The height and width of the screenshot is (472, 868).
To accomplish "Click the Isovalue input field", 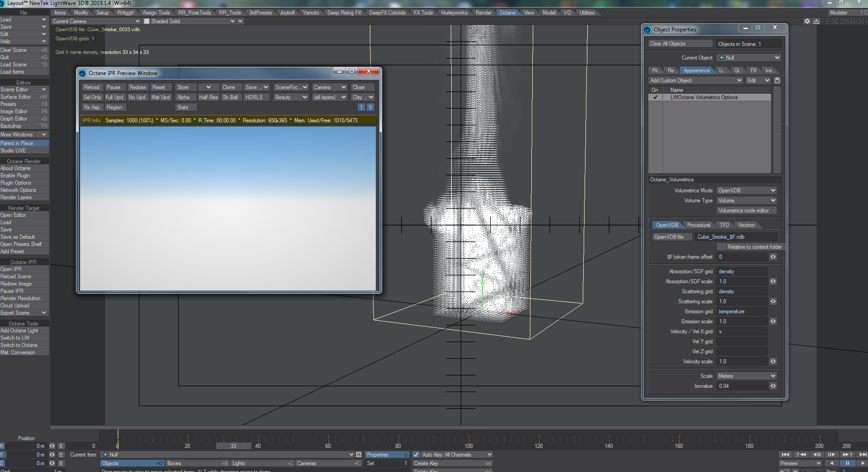I will (x=742, y=386).
